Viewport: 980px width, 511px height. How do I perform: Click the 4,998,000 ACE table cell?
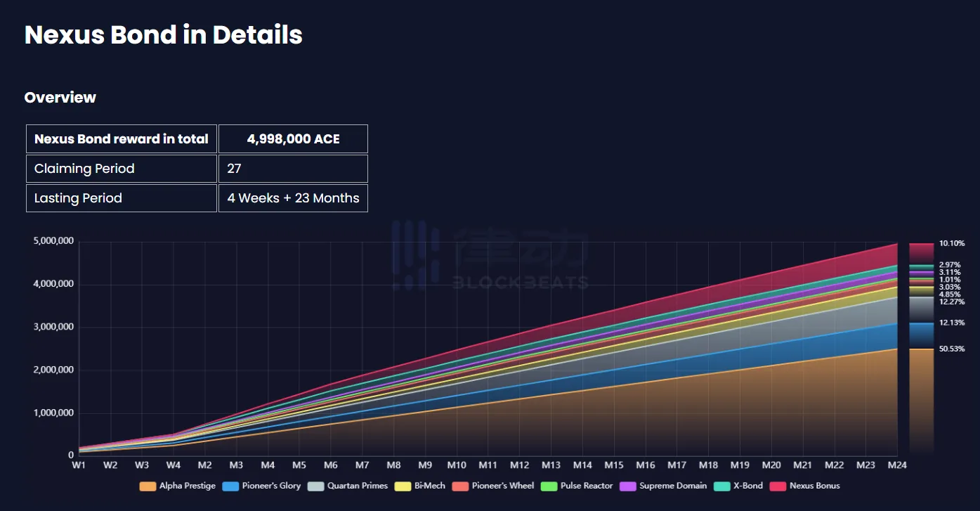point(293,139)
